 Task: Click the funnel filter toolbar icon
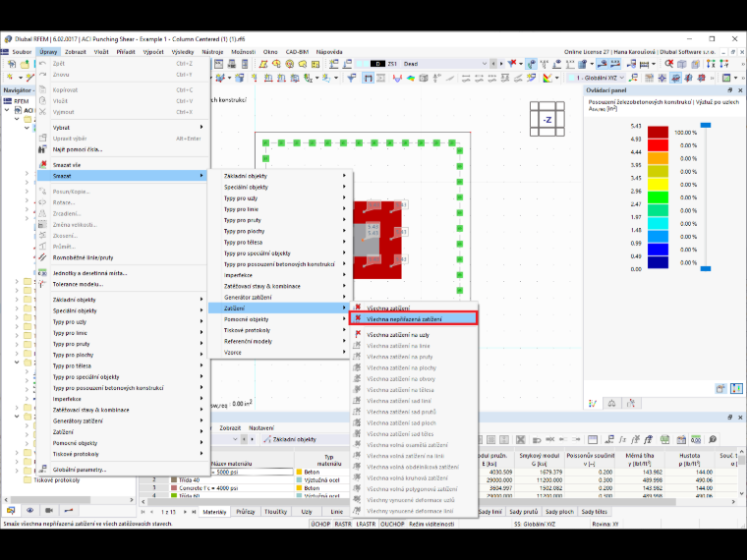(x=352, y=78)
